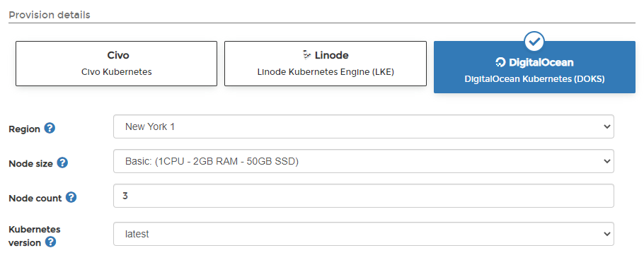Viewport: 644px width, 260px height.
Task: Click the Node count input field
Action: [x=364, y=196]
